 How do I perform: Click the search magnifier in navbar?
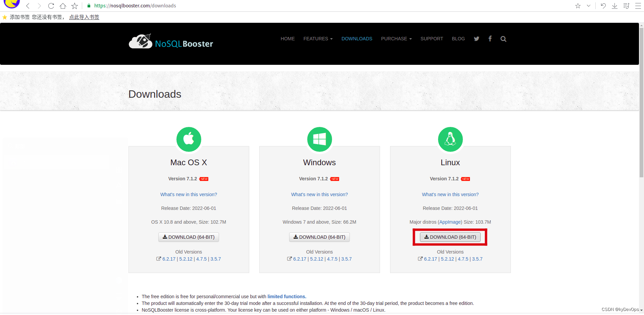click(x=503, y=39)
